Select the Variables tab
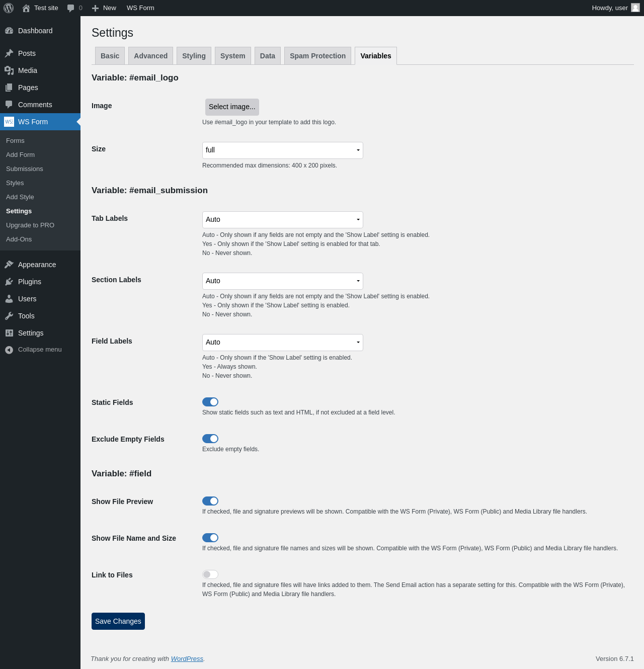 [x=376, y=56]
